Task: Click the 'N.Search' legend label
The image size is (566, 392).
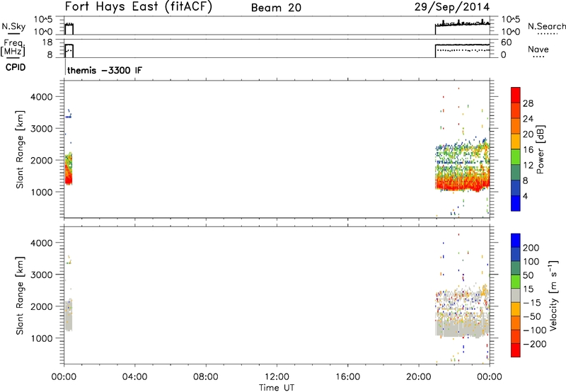Action: (x=546, y=26)
